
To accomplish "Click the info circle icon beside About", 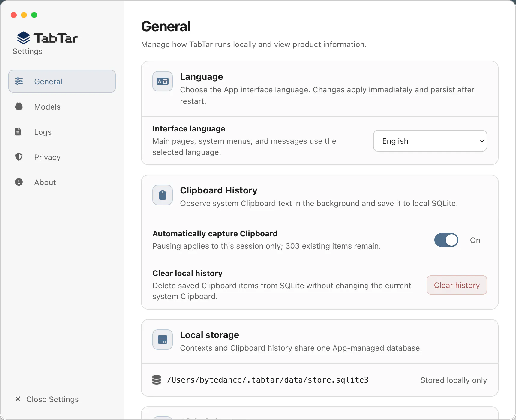I will pyautogui.click(x=19, y=182).
